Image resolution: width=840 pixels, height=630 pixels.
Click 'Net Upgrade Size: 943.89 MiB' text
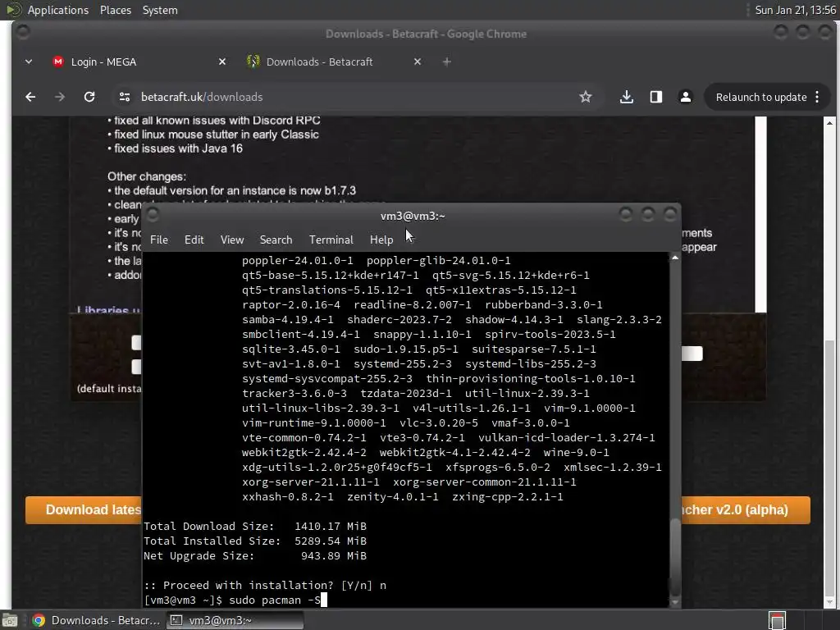(x=255, y=555)
